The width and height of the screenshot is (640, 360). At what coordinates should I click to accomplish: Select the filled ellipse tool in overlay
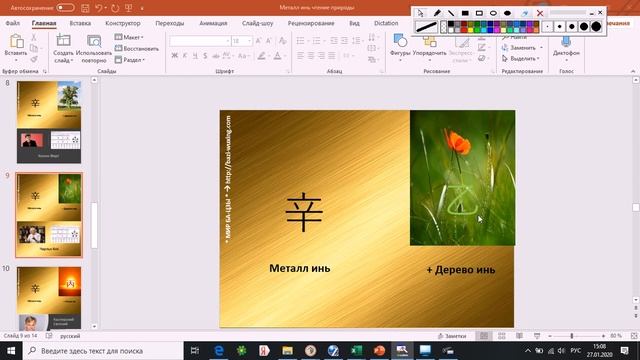[x=507, y=13]
